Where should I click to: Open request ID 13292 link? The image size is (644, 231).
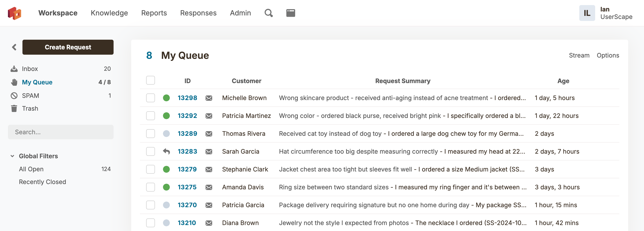[x=187, y=116]
